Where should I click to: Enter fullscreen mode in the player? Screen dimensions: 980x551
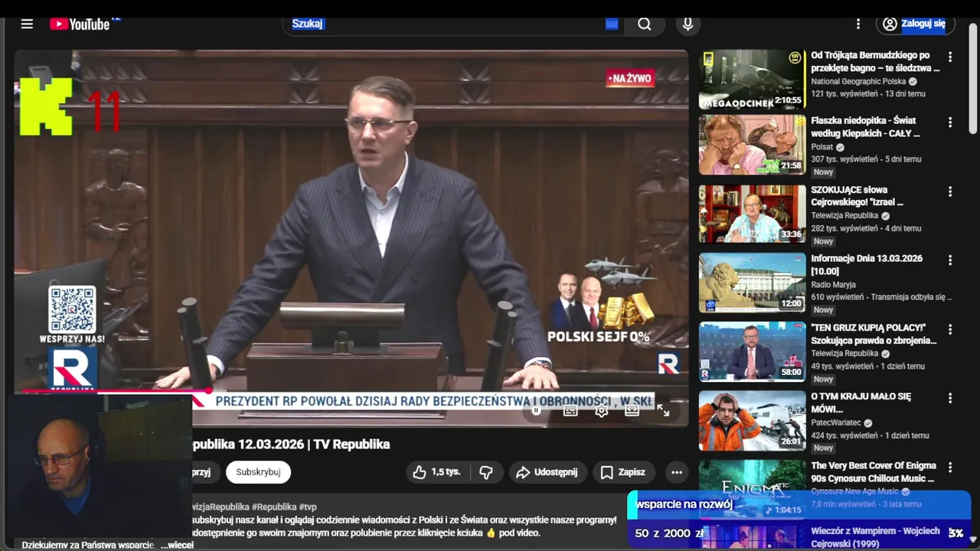point(663,411)
